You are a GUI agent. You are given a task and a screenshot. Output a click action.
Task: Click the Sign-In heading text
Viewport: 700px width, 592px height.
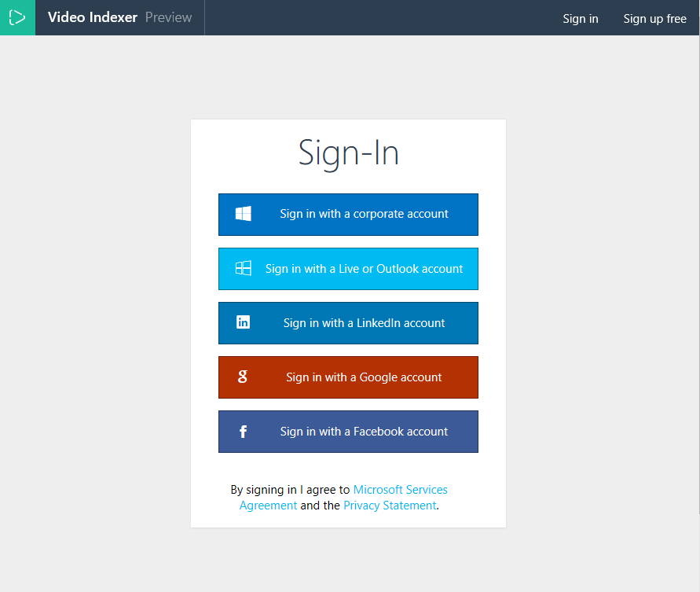tap(348, 153)
